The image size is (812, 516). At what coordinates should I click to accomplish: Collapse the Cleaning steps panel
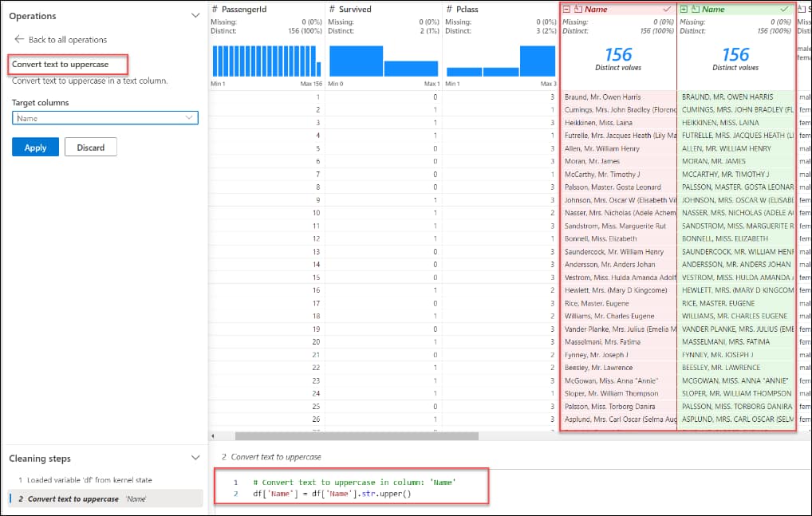(195, 458)
